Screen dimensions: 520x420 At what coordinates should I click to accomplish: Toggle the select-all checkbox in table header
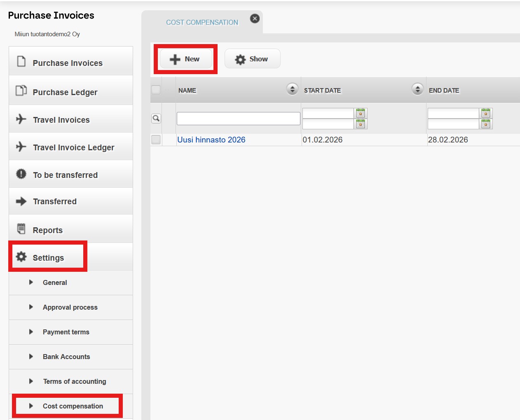click(x=156, y=89)
